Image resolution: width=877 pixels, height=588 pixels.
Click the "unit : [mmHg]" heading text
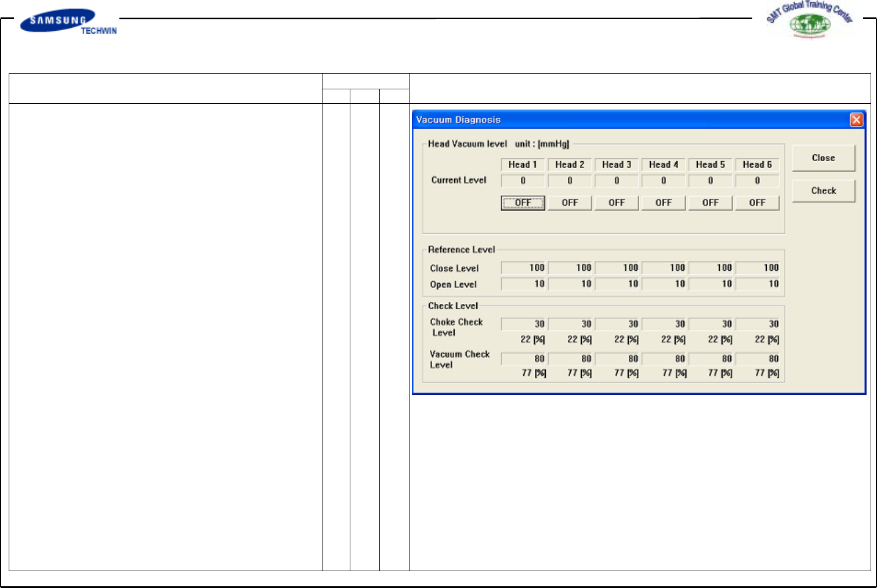542,144
